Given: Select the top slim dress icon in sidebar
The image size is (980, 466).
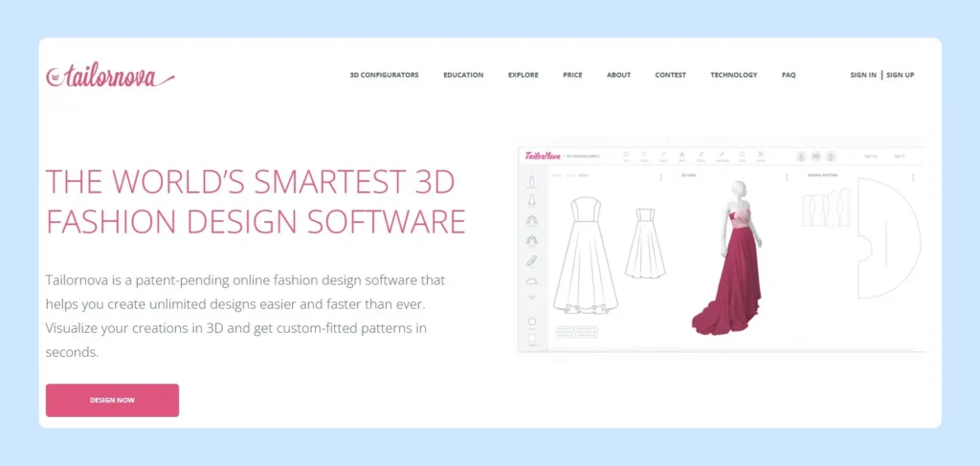Looking at the screenshot, I should [532, 182].
